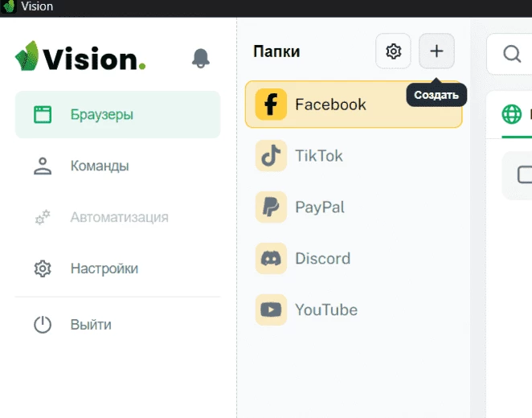Click the YouTube folder icon
Viewport: 532px width, 418px height.
pos(271,309)
